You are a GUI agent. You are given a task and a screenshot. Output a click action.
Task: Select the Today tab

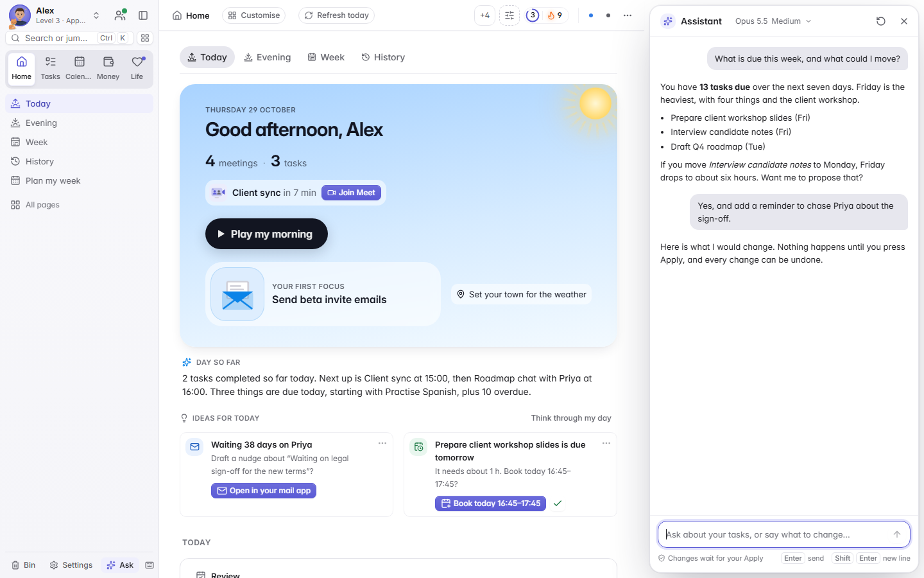[207, 57]
